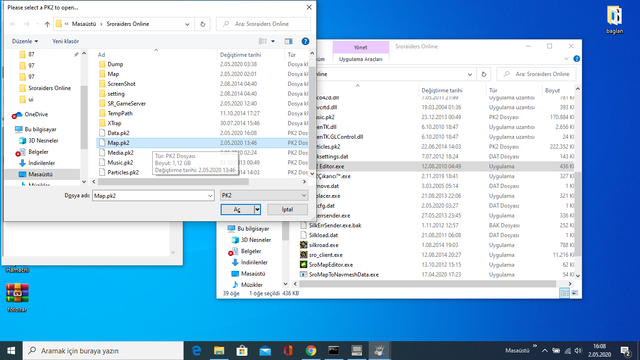Click Yeni klasör to create a folder
Screen dimensions: 640x360
pyautogui.click(x=65, y=41)
